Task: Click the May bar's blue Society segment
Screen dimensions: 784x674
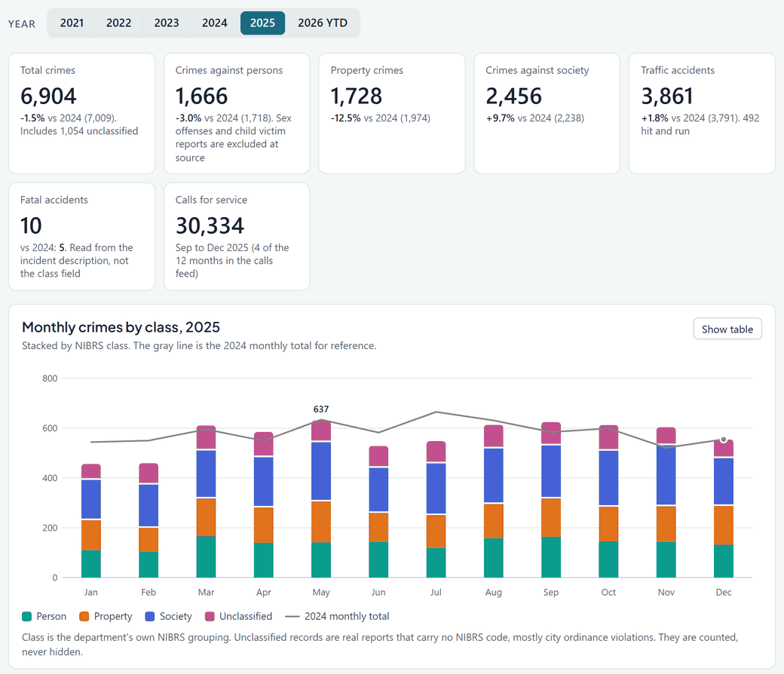Action: pyautogui.click(x=321, y=471)
